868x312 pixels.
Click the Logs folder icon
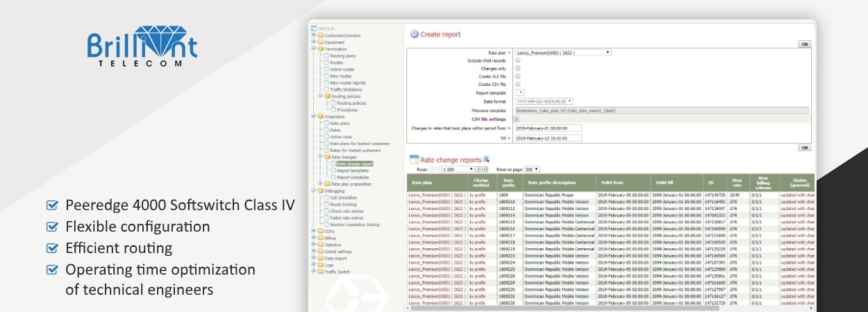click(x=322, y=265)
